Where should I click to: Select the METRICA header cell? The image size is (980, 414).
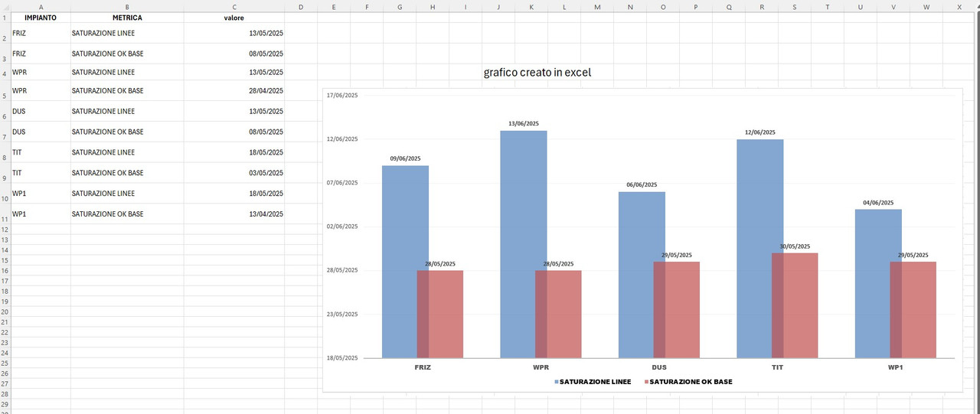(x=127, y=17)
